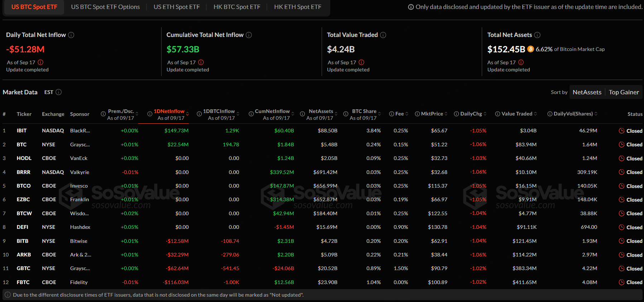Sort by NetAssets toggle button

(x=587, y=92)
